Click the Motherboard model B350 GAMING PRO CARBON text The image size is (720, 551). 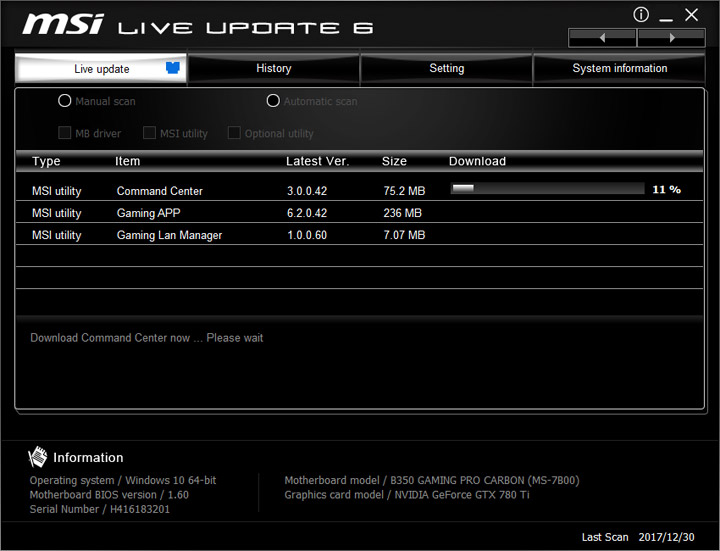click(432, 480)
